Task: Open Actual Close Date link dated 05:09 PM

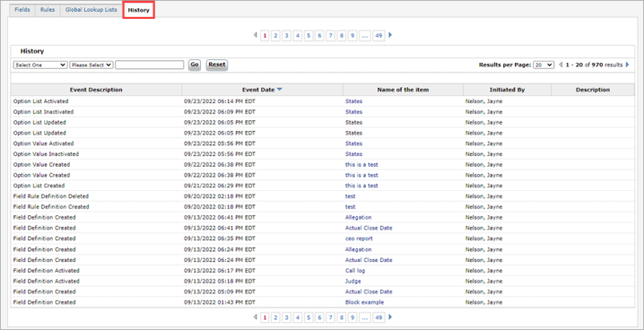Action: coord(369,291)
